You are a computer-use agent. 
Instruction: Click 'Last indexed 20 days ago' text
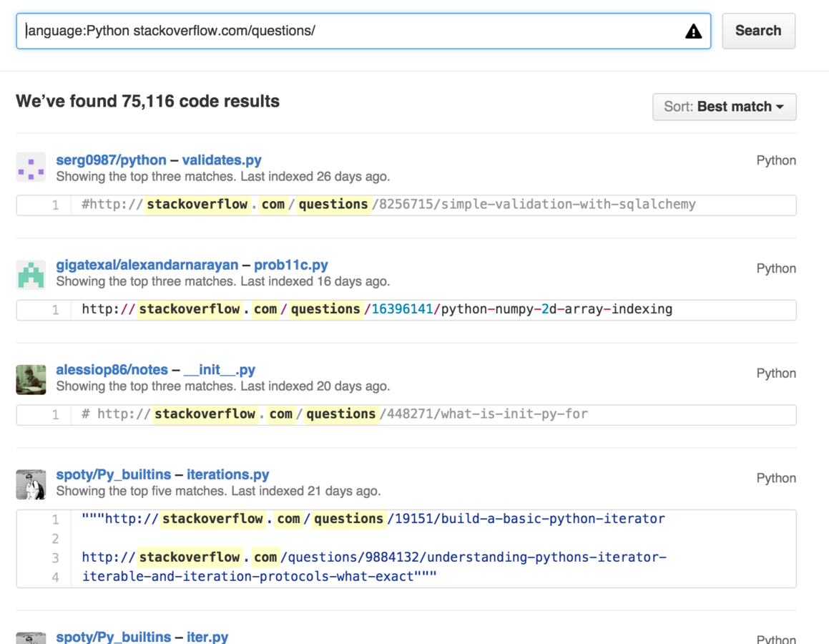(x=315, y=386)
